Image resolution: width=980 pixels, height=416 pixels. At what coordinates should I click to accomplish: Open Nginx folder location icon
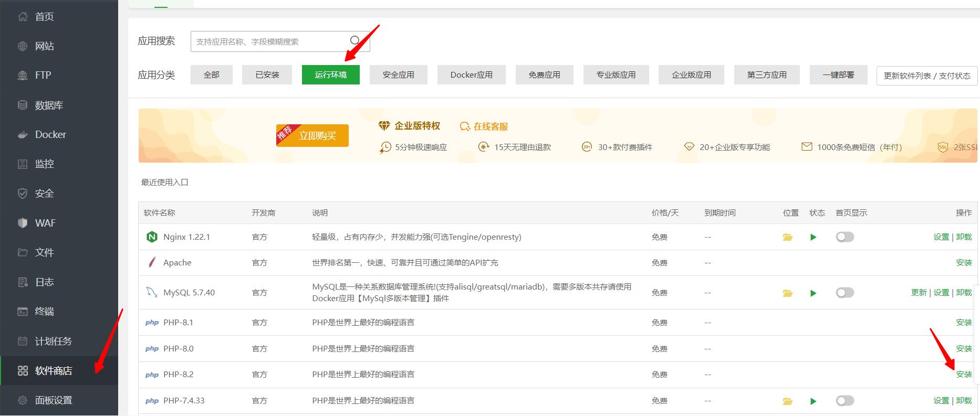(x=787, y=237)
